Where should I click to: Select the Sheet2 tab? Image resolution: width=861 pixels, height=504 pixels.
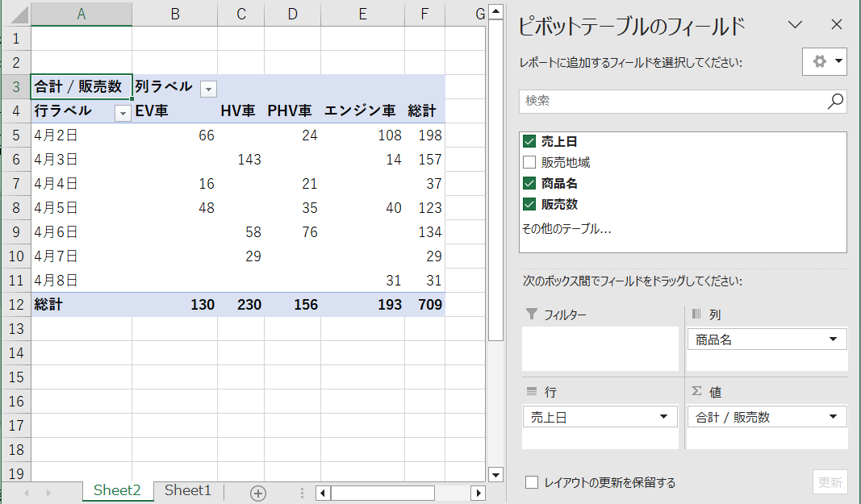coord(117,491)
